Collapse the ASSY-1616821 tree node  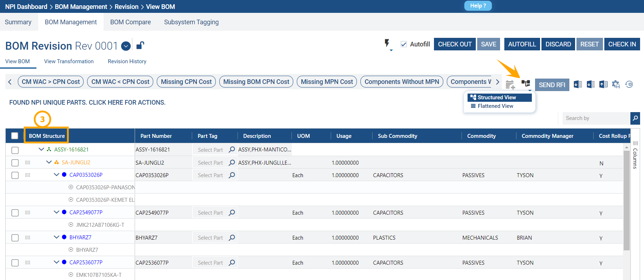[41, 149]
